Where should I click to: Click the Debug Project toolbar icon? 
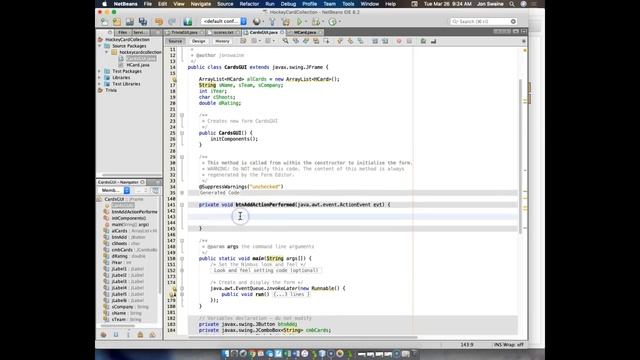(x=316, y=21)
